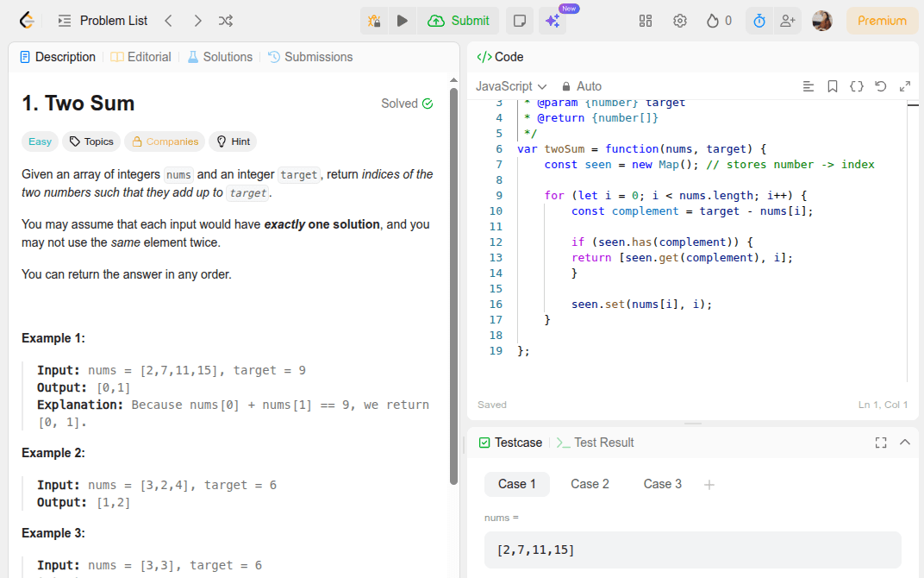This screenshot has height=578, width=924.
Task: Click the format code lines icon
Action: [x=808, y=86]
